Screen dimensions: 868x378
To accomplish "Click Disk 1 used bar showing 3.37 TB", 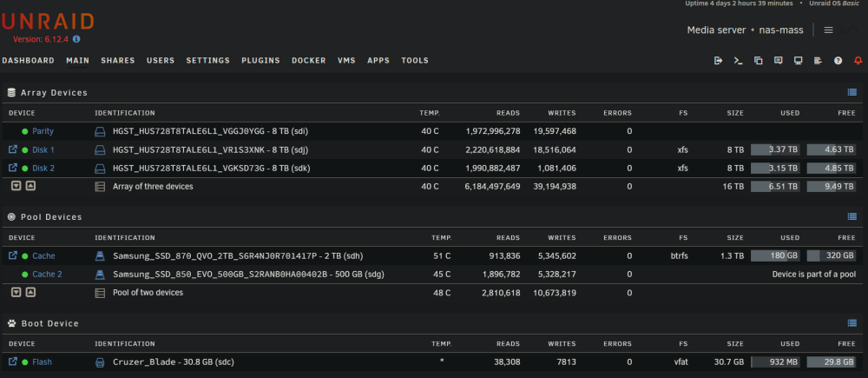I will pos(775,149).
